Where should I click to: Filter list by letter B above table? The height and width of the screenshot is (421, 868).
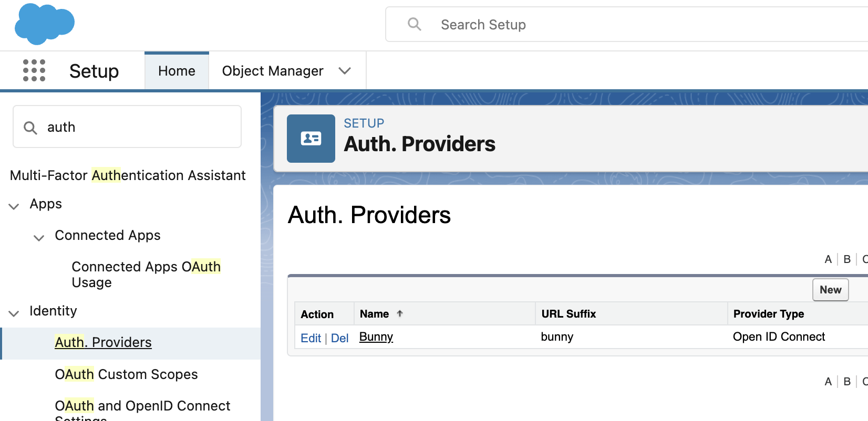pyautogui.click(x=847, y=259)
